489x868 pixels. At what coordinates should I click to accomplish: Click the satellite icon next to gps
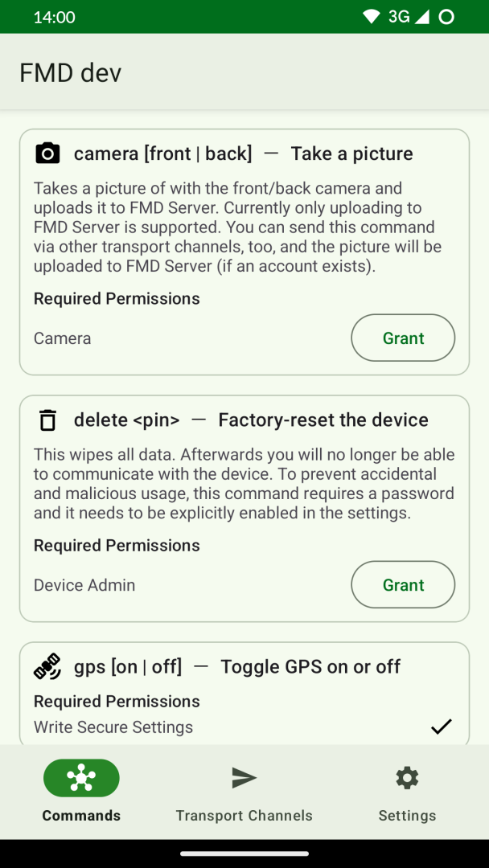point(48,666)
